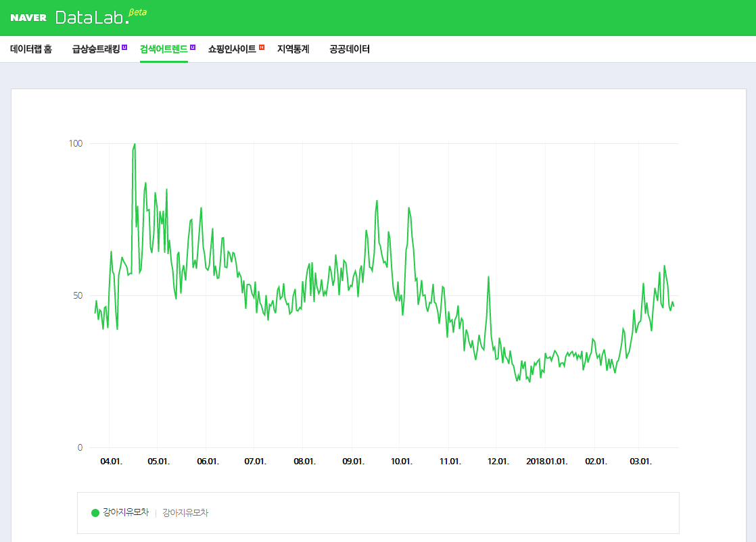Screen dimensions: 756x542
Task: Click the 50 y-axis label
Action: click(78, 296)
